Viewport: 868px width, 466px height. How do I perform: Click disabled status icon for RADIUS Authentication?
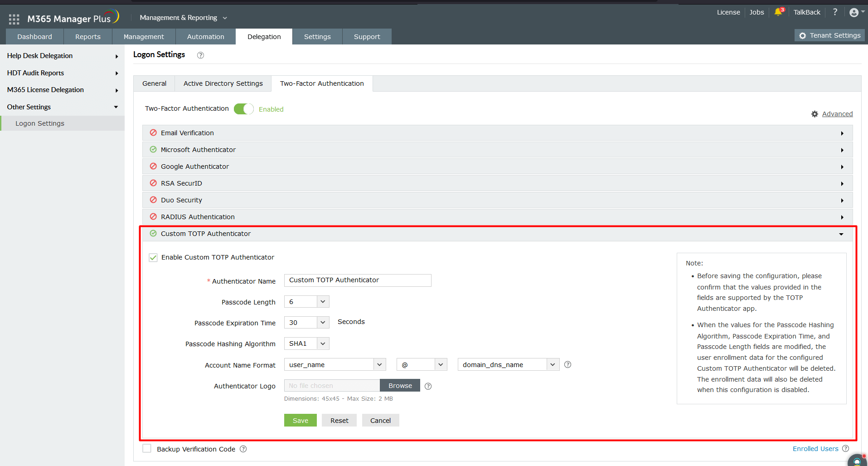(153, 216)
